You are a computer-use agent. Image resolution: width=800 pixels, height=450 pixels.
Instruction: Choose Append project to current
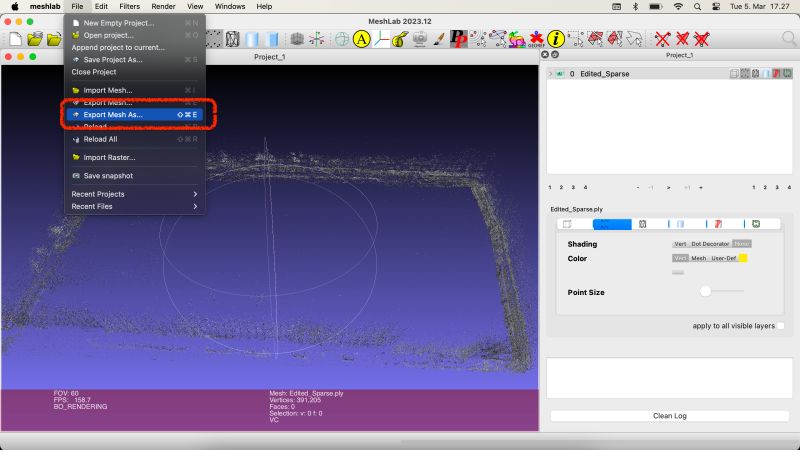(135, 47)
